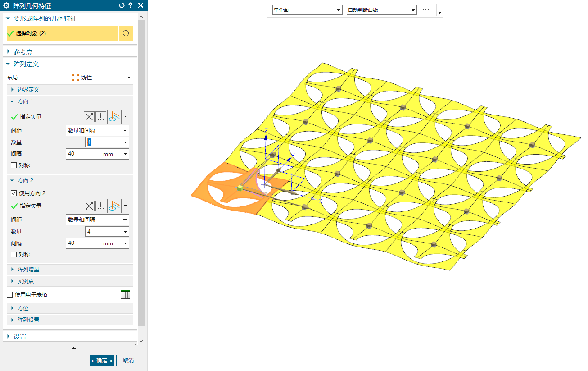Click the dialog vertical scrollbar thumb
Image resolution: width=588 pixels, height=371 pixels.
pos(141,173)
